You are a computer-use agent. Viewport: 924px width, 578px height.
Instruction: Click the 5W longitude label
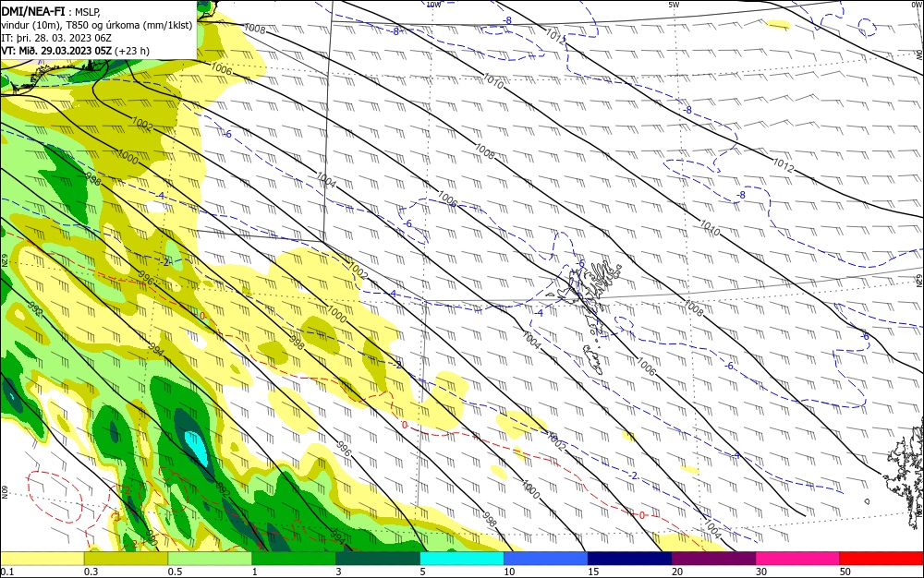(x=674, y=5)
